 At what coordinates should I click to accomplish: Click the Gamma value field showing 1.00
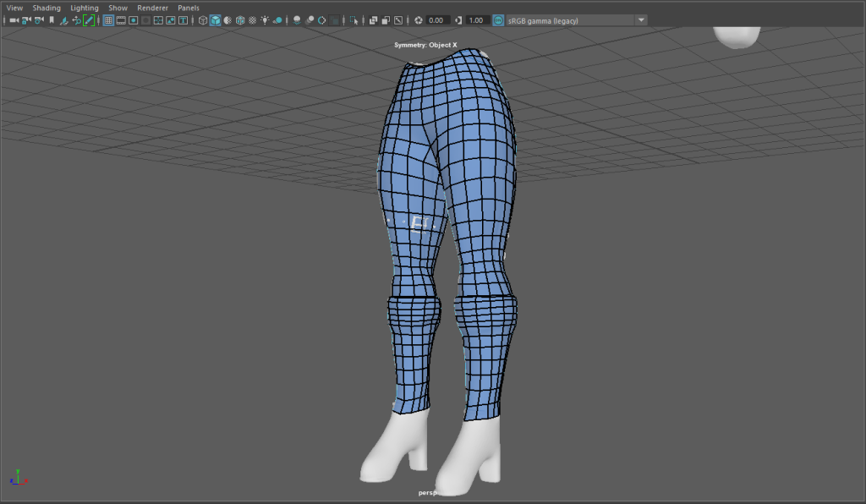point(477,20)
